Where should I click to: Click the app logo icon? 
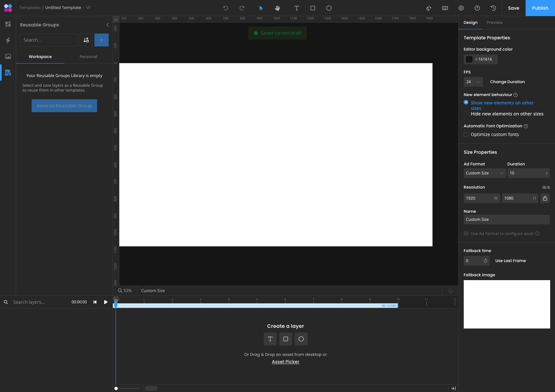pyautogui.click(x=8, y=8)
